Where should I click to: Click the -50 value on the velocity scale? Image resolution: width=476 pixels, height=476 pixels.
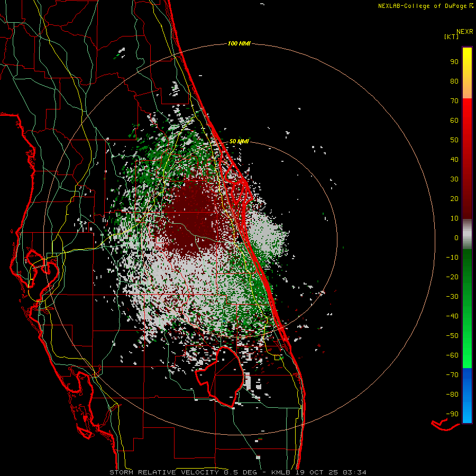[x=452, y=336]
